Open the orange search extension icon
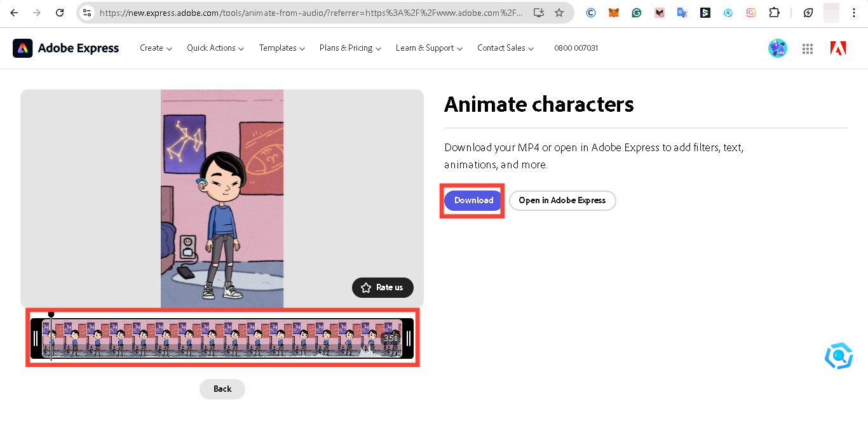Image resolution: width=868 pixels, height=435 pixels. [x=751, y=13]
